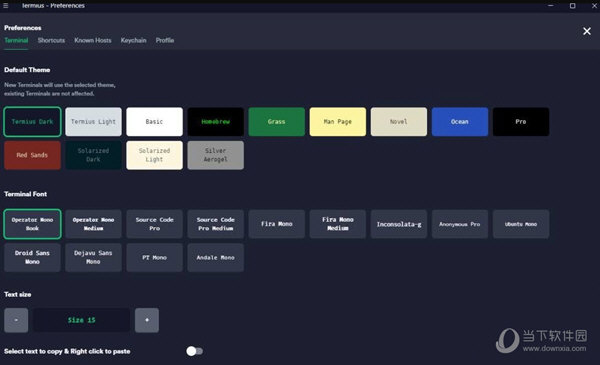Pick the Fira Mono Medium font

coord(338,224)
